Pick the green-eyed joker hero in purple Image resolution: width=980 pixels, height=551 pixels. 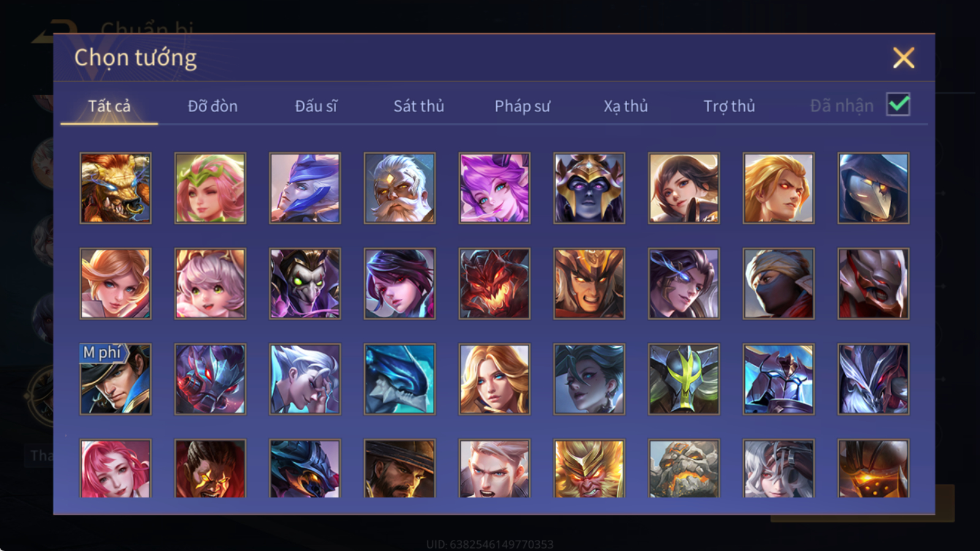pos(305,283)
